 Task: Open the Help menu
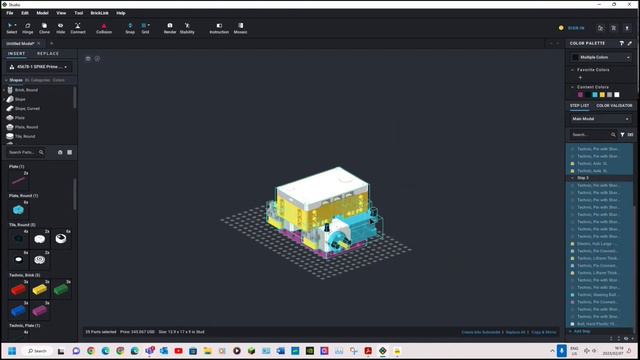pyautogui.click(x=121, y=13)
